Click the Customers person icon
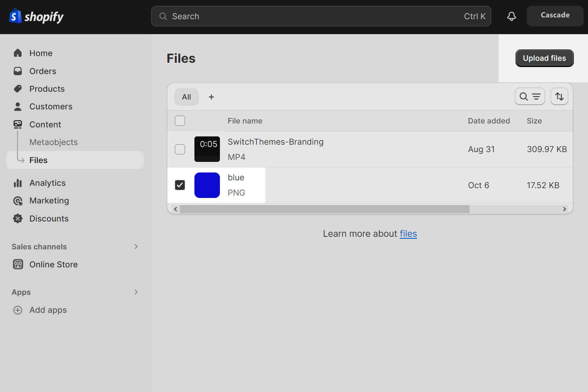Image resolution: width=588 pixels, height=392 pixels. coord(18,106)
